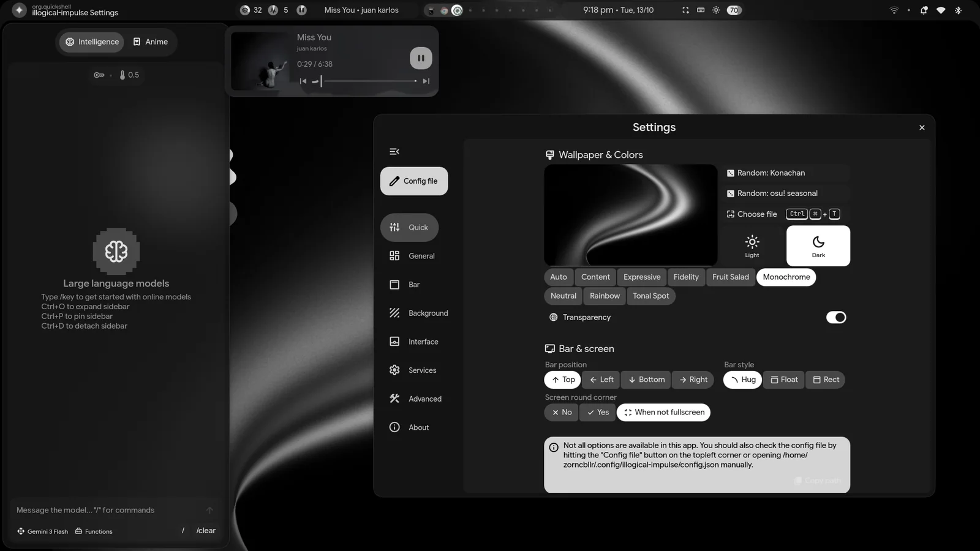Open the Gemini 3 Flash model selector
Screen dimensions: 980x551
(x=43, y=531)
